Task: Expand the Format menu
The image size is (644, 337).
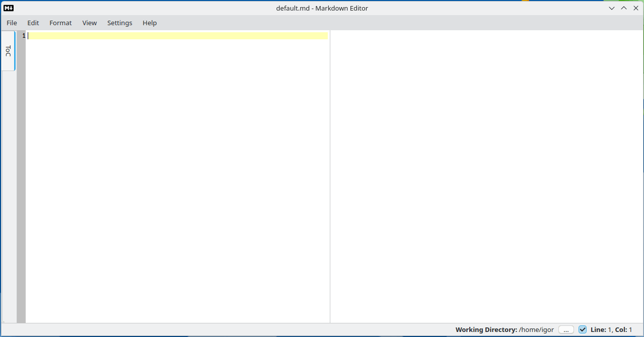Action: pos(60,23)
